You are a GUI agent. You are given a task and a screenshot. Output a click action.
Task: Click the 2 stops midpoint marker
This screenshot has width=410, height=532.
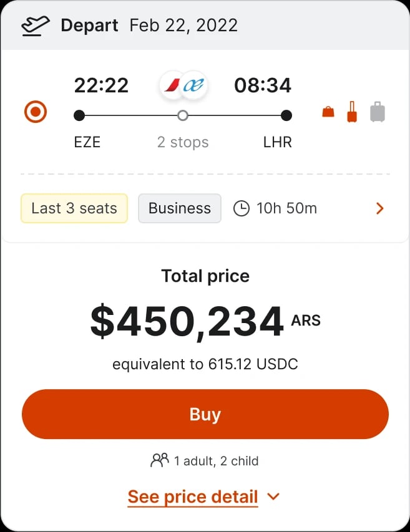click(182, 115)
